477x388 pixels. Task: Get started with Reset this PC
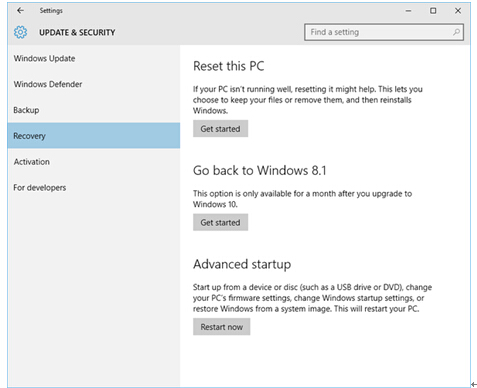click(220, 129)
